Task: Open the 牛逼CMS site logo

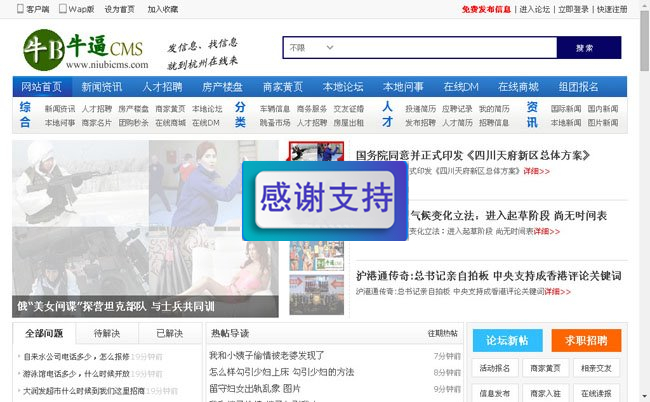Action: pos(86,50)
